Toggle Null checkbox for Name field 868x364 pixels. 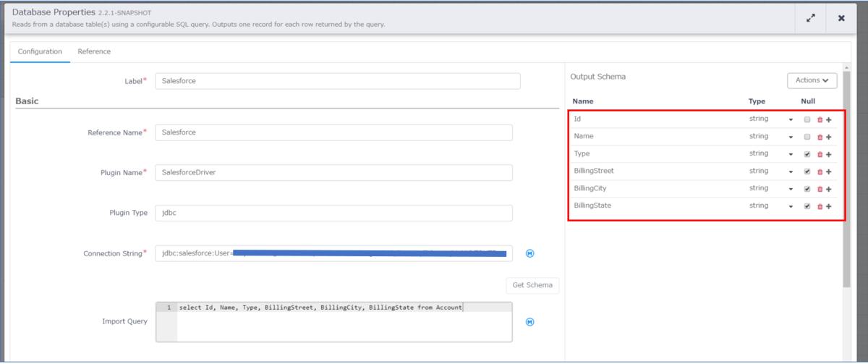click(807, 137)
